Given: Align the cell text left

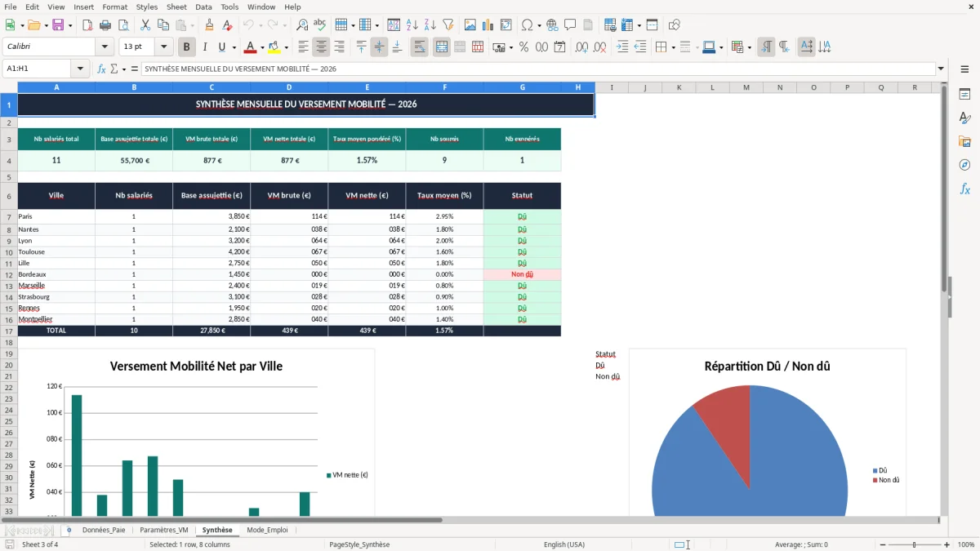Looking at the screenshot, I should point(304,47).
